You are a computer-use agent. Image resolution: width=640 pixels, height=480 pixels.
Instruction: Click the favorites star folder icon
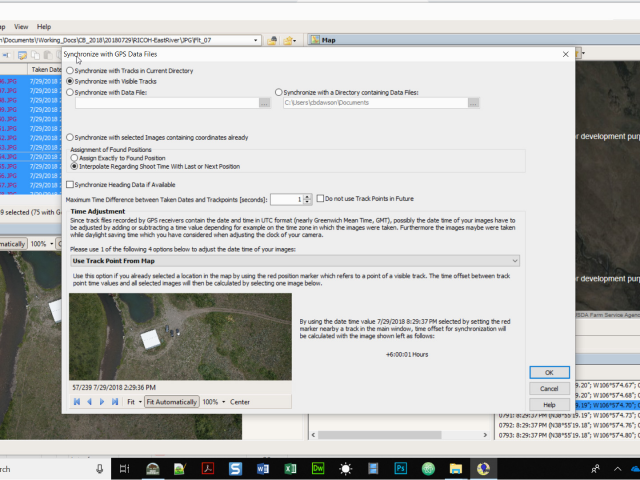[x=288, y=40]
